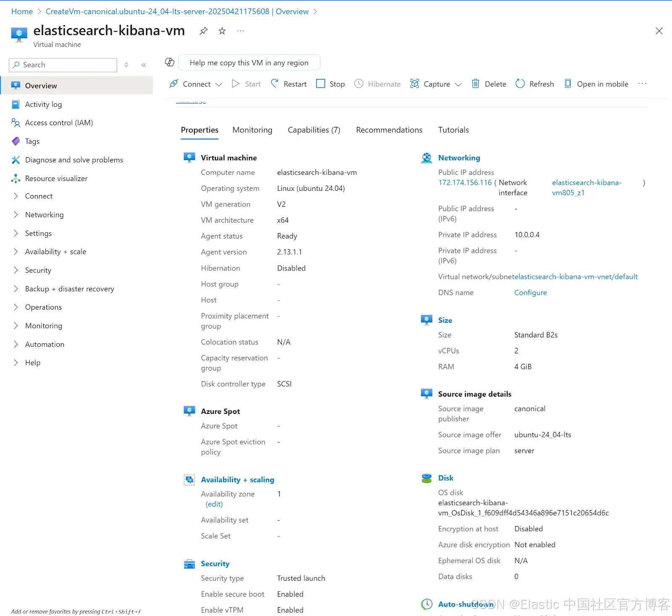Open Activity log
The height and width of the screenshot is (616, 672).
click(43, 104)
